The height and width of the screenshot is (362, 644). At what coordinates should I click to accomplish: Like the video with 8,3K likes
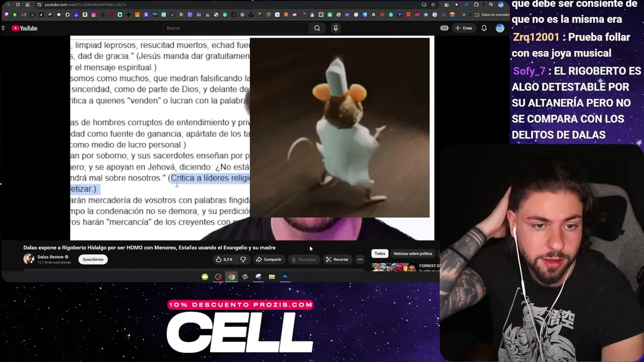click(x=224, y=259)
